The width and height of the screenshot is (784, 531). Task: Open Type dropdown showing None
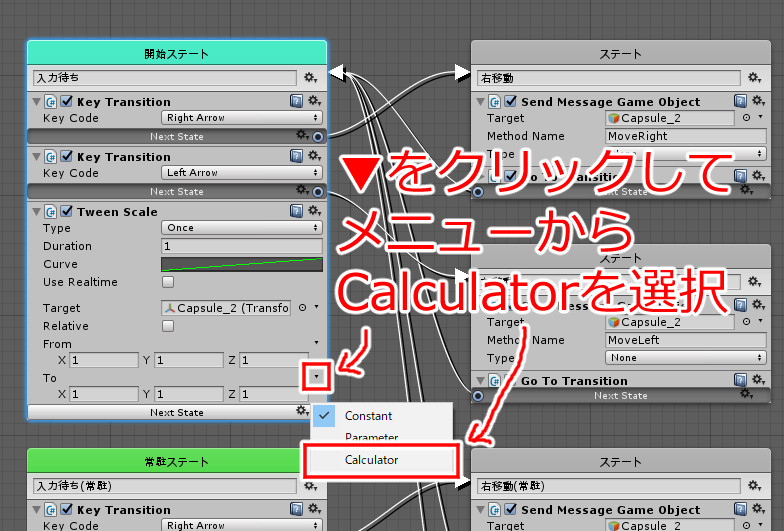[686, 358]
